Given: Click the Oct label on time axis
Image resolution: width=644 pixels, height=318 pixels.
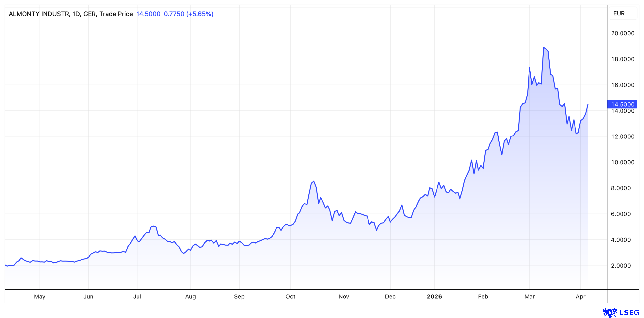Looking at the screenshot, I should [290, 296].
